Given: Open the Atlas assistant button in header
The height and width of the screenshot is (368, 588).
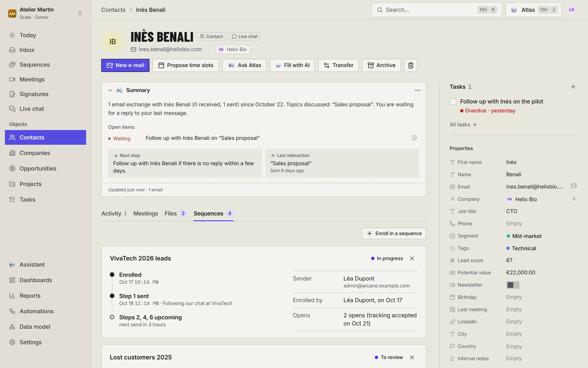Looking at the screenshot, I should click(x=533, y=10).
